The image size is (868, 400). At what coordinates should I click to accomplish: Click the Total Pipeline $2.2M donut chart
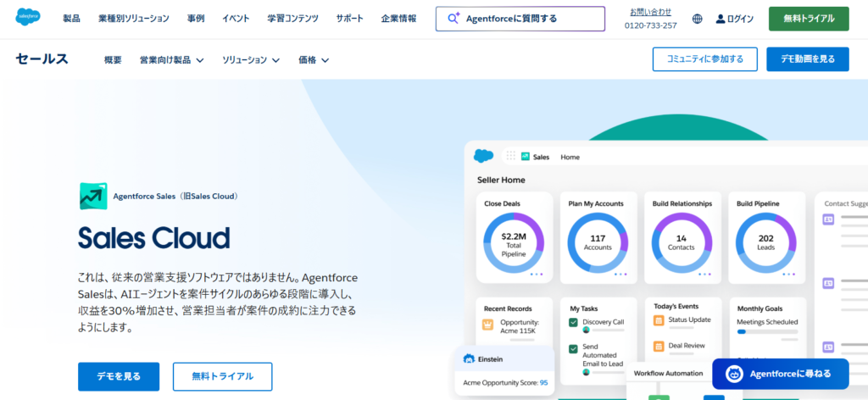pyautogui.click(x=514, y=243)
